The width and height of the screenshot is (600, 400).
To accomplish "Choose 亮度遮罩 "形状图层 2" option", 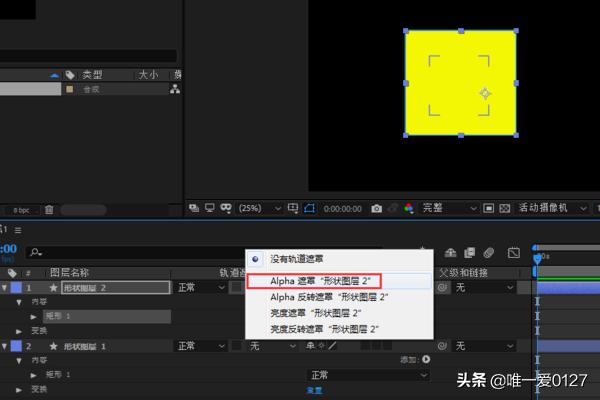I will pyautogui.click(x=316, y=313).
